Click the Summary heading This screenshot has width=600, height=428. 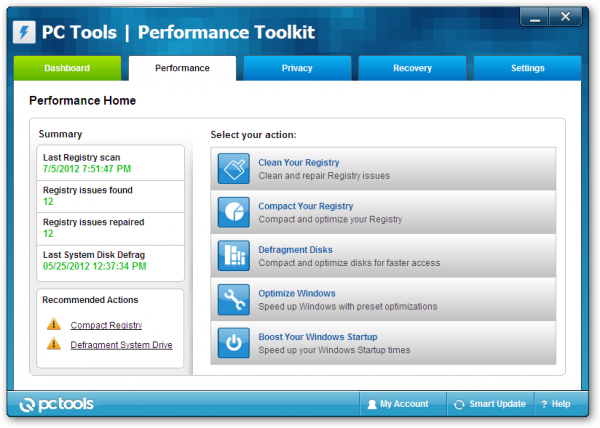(60, 134)
